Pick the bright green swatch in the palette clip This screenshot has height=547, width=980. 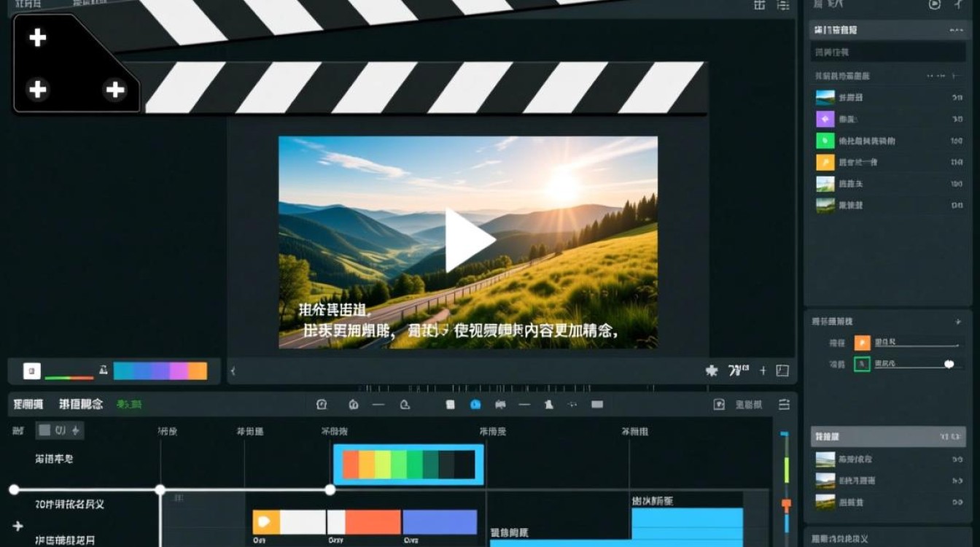click(399, 465)
